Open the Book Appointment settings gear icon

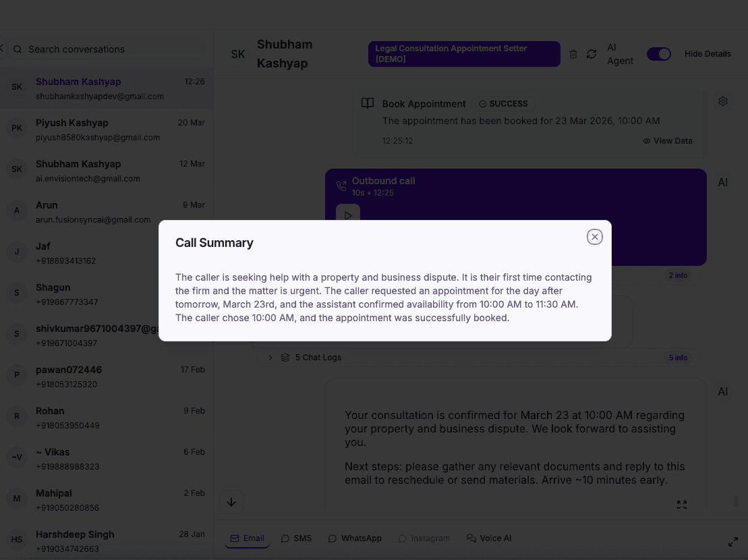[722, 101]
